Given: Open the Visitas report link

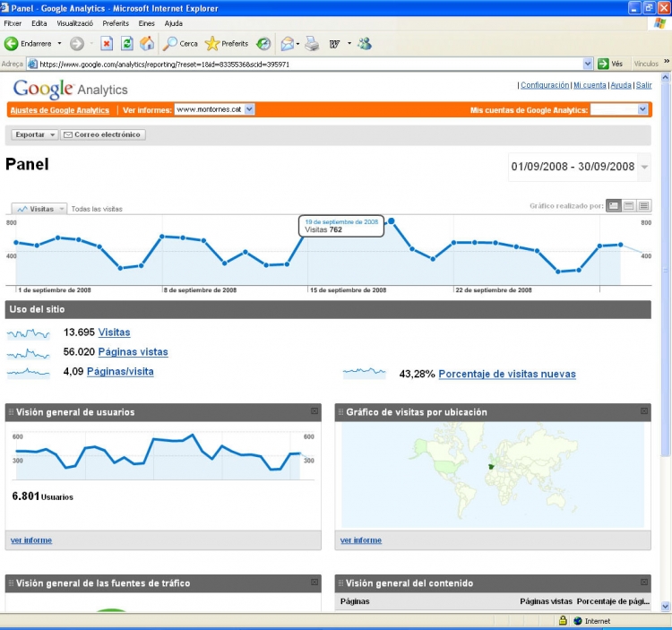Looking at the screenshot, I should tap(114, 332).
